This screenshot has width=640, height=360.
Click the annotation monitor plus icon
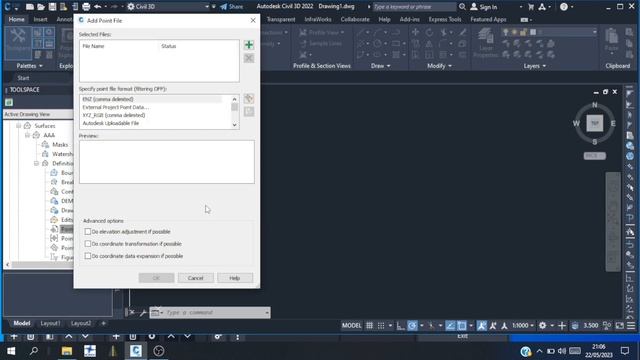tap(562, 325)
